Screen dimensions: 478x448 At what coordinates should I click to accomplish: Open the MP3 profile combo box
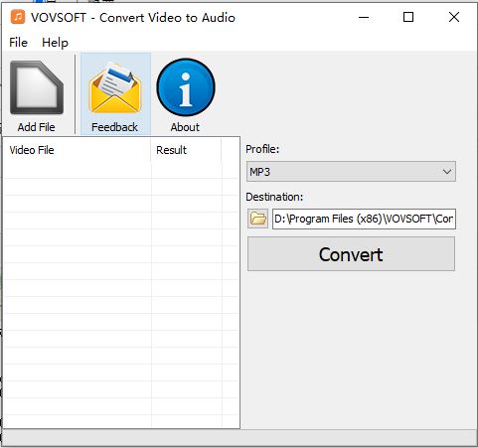tap(351, 172)
